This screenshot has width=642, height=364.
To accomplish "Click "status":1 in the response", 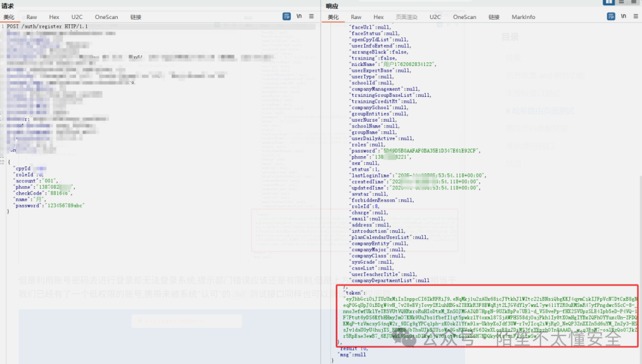I will (x=364, y=169).
